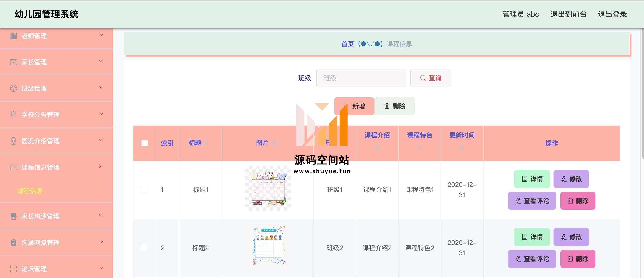This screenshot has height=278, width=644.
Task: Sort by 标题 column arrows
Action: (x=207, y=143)
